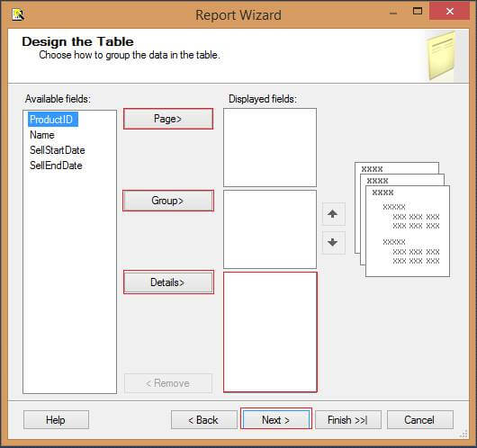Add selected field to Details
The width and height of the screenshot is (477, 448).
(168, 282)
